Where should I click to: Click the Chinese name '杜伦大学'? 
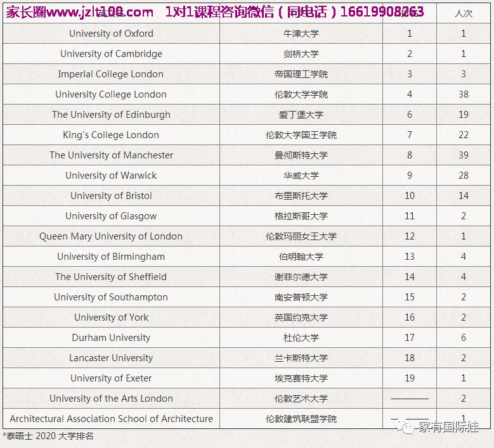[301, 338]
